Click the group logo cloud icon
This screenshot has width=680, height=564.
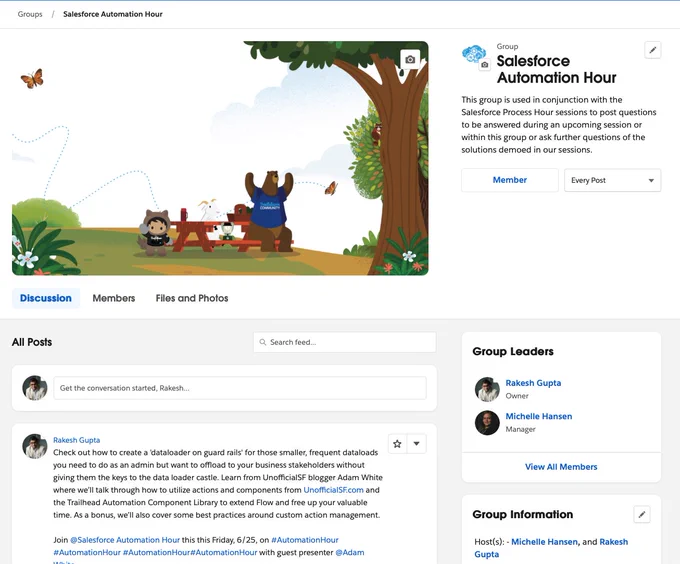473,54
